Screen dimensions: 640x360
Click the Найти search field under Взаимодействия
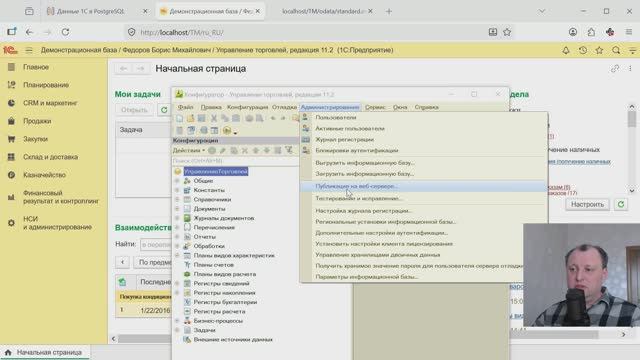tap(156, 244)
